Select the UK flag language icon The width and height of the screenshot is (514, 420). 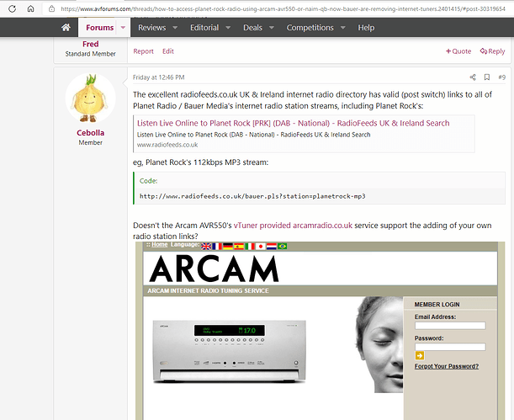point(207,246)
